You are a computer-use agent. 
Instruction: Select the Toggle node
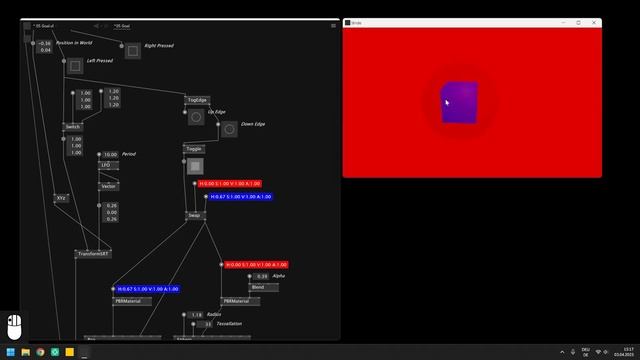point(194,149)
